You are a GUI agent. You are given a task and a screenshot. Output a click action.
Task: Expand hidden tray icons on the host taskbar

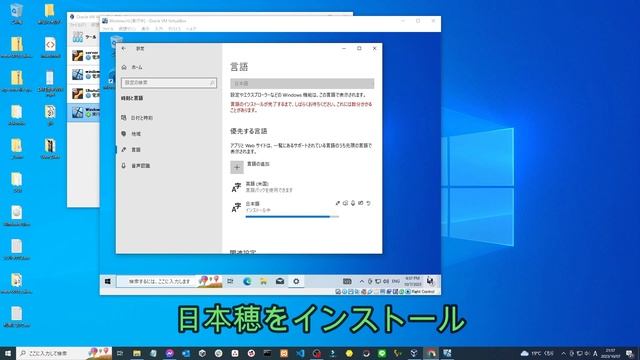pyautogui.click(x=563, y=353)
